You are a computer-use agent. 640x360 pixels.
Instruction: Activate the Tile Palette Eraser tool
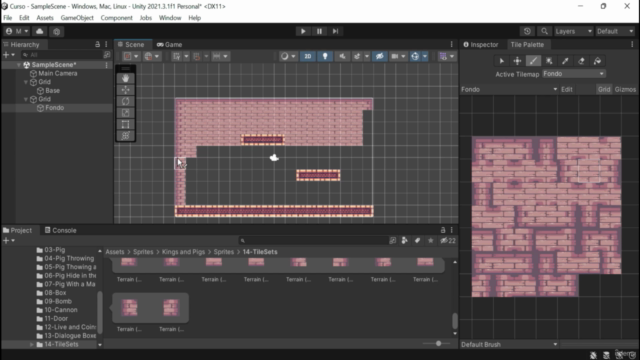coord(581,61)
